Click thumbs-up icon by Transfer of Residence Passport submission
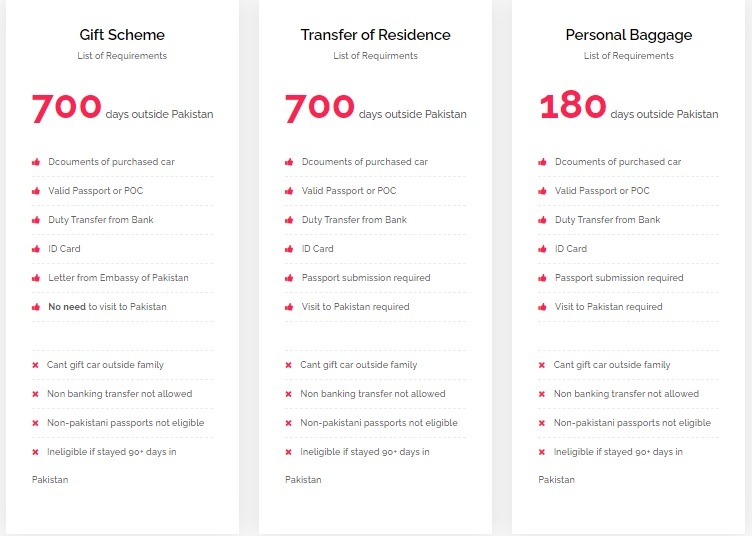Viewport: 752px width, 536px height. tap(289, 278)
